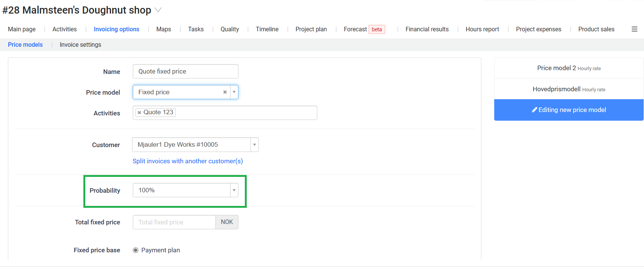Viewport: 644px width, 267px height.
Task: Click Editing new price model button
Action: (x=569, y=110)
